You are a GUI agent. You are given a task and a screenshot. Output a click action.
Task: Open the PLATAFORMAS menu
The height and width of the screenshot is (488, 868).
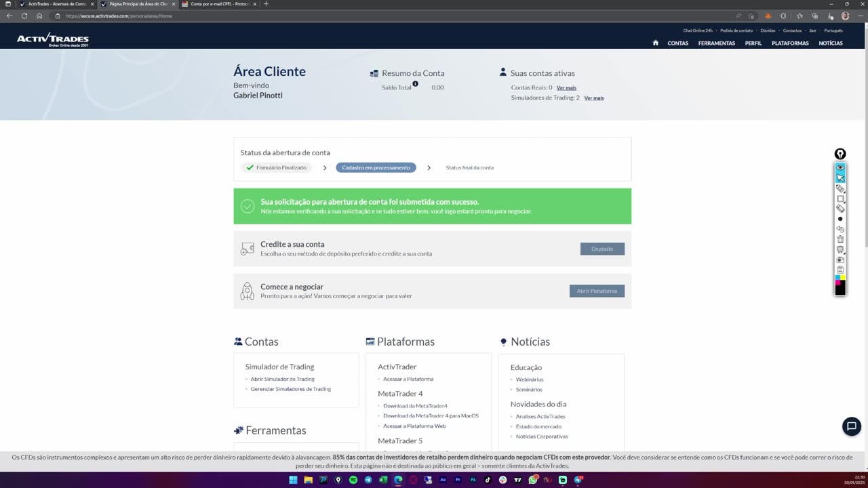(790, 43)
